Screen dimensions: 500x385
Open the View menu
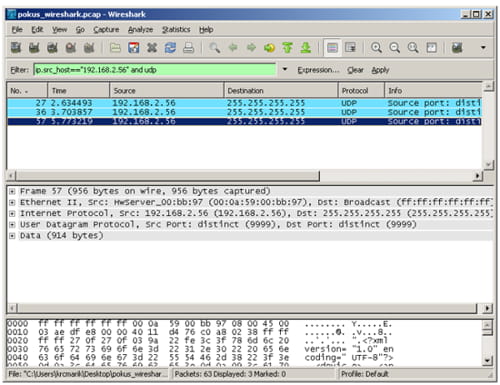pyautogui.click(x=59, y=30)
